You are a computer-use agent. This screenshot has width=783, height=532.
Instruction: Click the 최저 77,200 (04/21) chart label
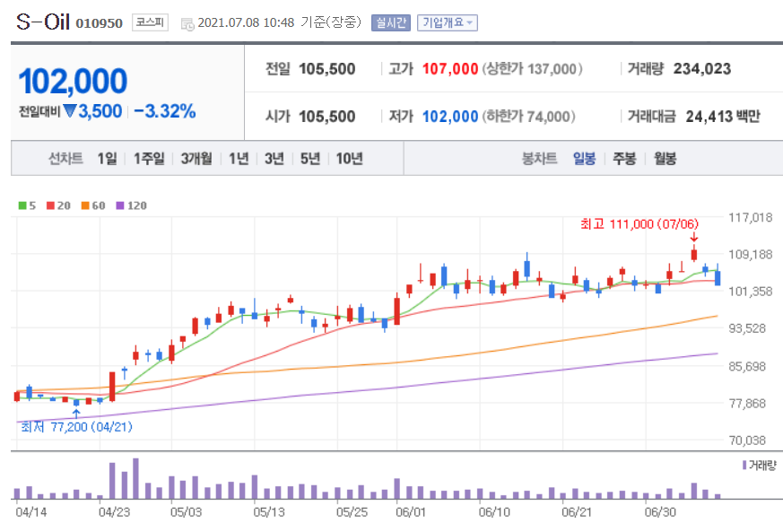77,427
